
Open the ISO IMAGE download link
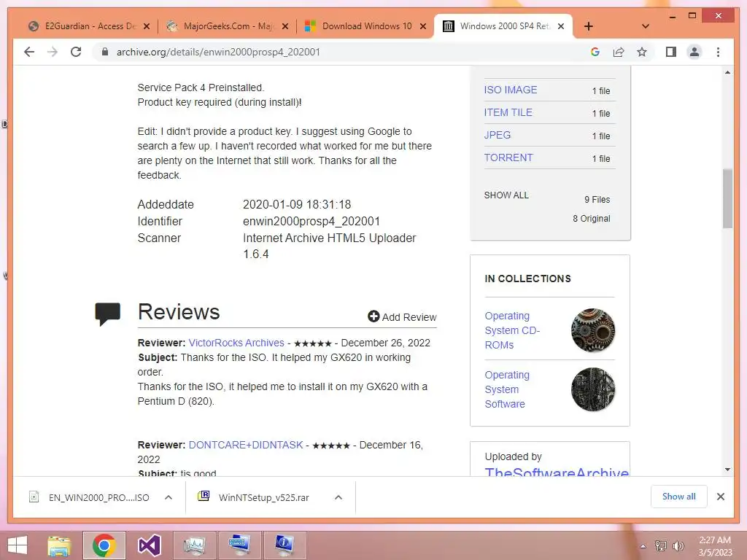tap(510, 90)
